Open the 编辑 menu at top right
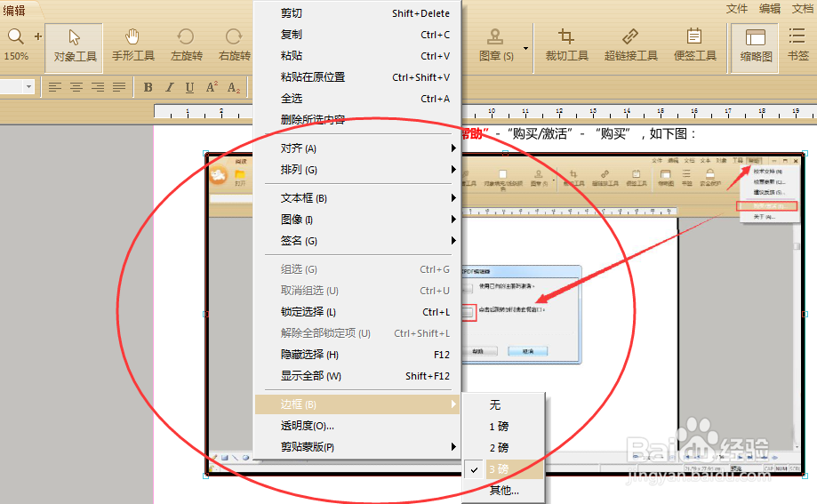Image resolution: width=817 pixels, height=504 pixels. (770, 9)
